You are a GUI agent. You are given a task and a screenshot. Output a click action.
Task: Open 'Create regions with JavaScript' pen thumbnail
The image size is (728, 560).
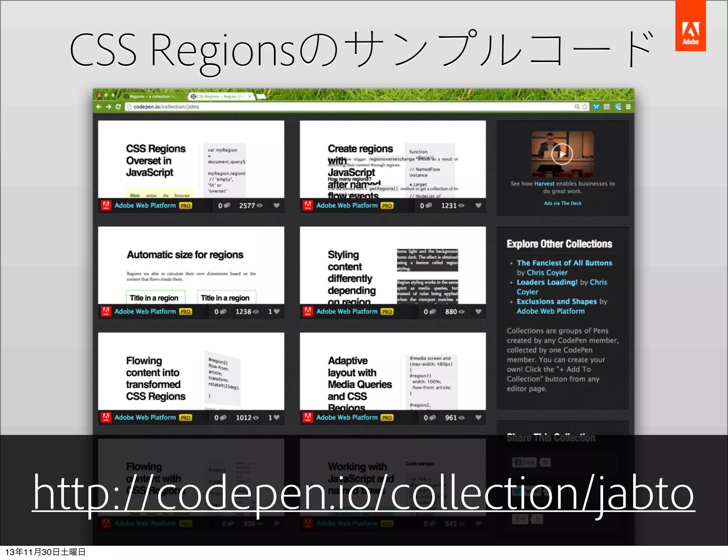393,159
